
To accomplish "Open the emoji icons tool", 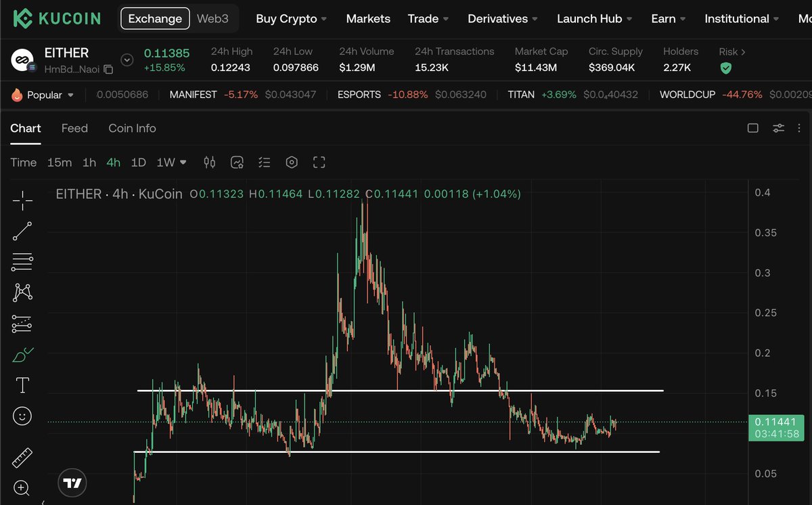I will (x=22, y=416).
